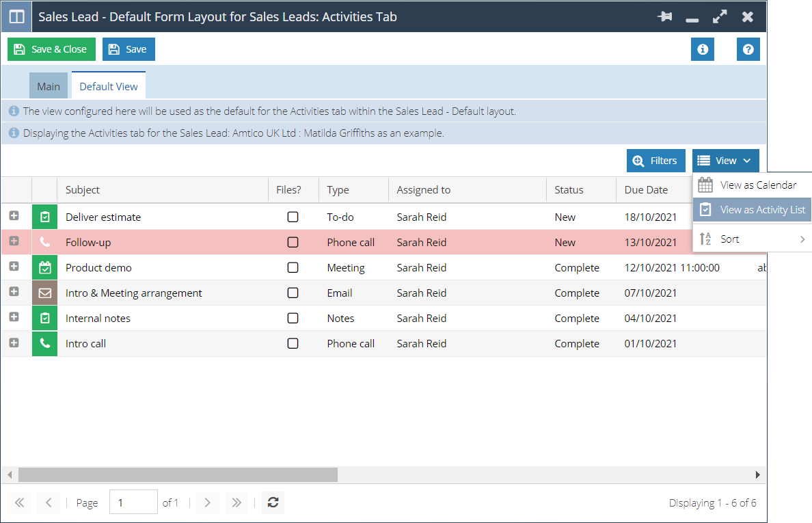The width and height of the screenshot is (812, 523).
Task: Toggle Files checkbox on Internal notes row
Action: [x=293, y=318]
